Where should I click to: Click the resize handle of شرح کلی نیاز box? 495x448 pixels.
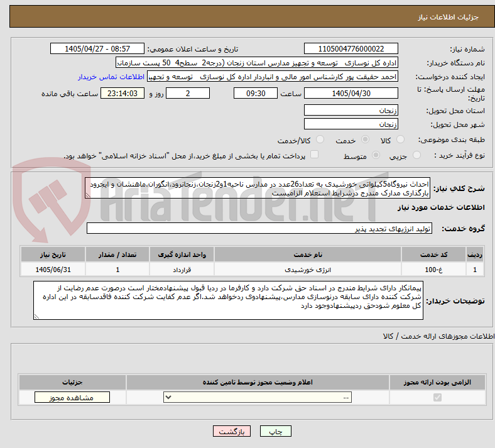point(88,196)
